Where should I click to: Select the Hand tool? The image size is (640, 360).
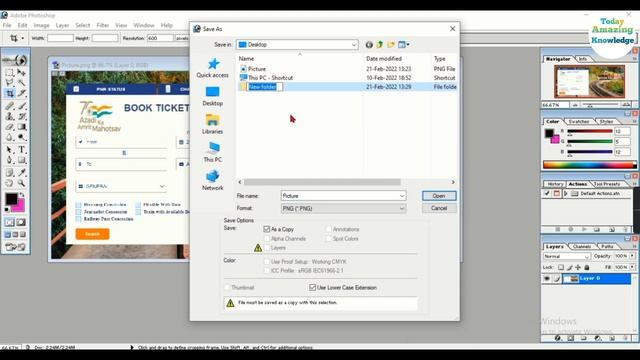pyautogui.click(x=9, y=183)
